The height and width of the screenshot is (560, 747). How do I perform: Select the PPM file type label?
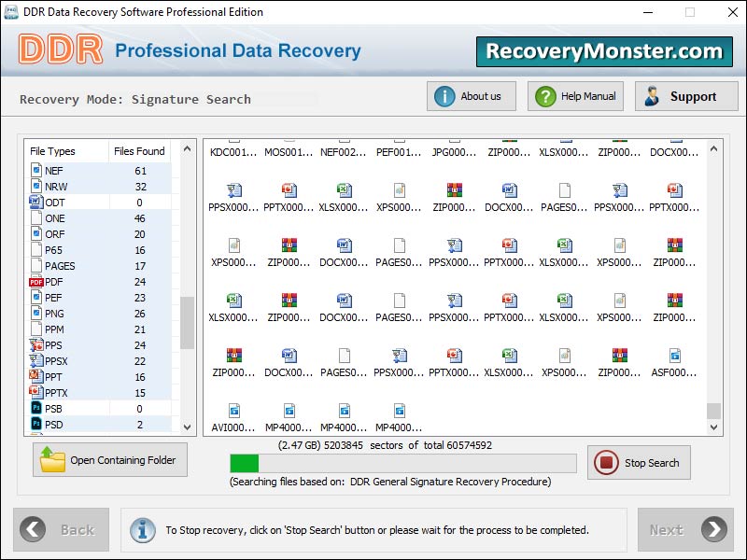coord(54,329)
